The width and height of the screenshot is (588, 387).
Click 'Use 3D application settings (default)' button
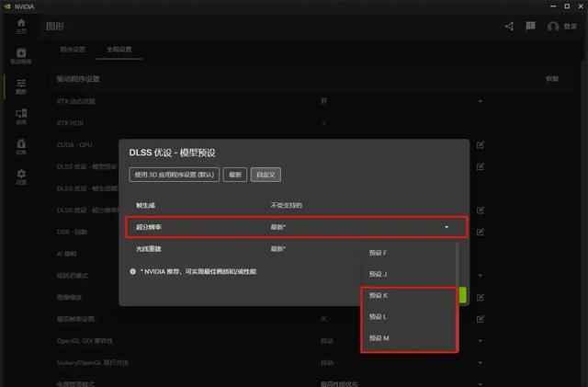coord(174,175)
